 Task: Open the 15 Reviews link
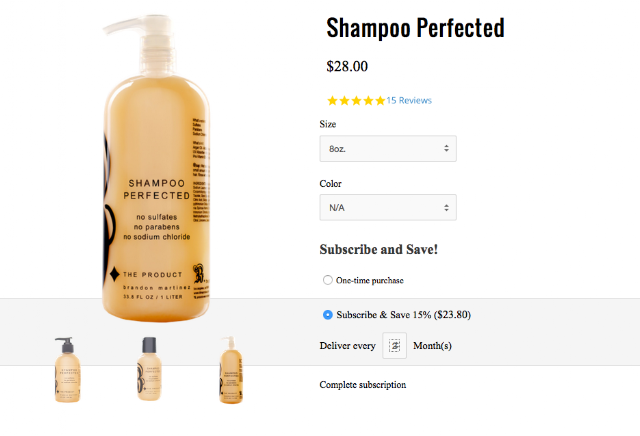click(x=409, y=100)
